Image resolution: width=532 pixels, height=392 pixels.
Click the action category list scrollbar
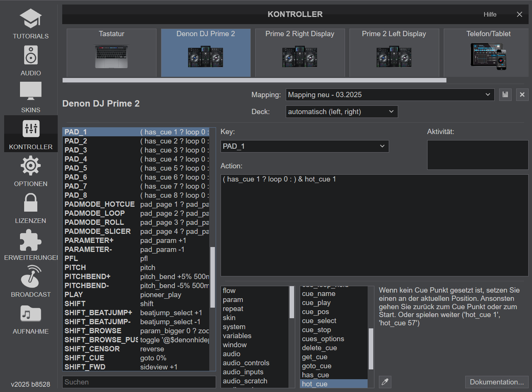click(x=292, y=302)
